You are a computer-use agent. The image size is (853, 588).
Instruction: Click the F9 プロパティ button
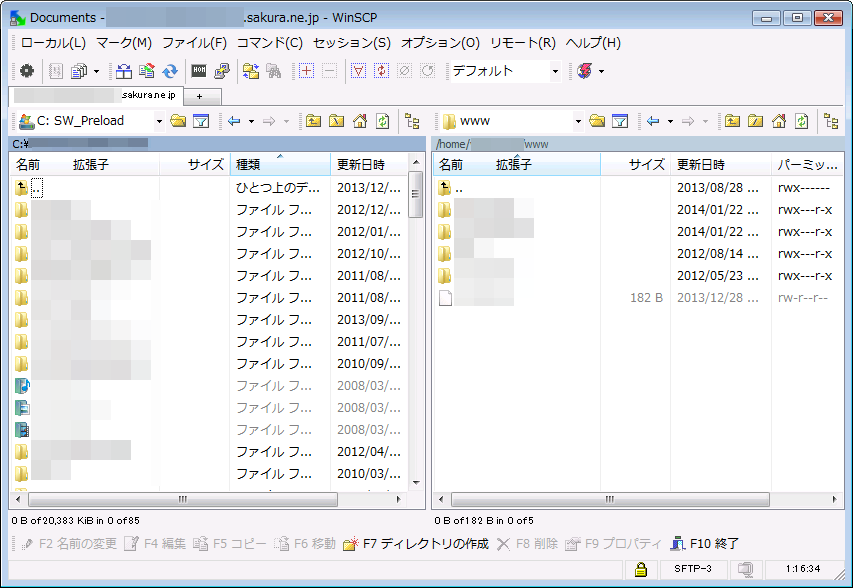[614, 543]
